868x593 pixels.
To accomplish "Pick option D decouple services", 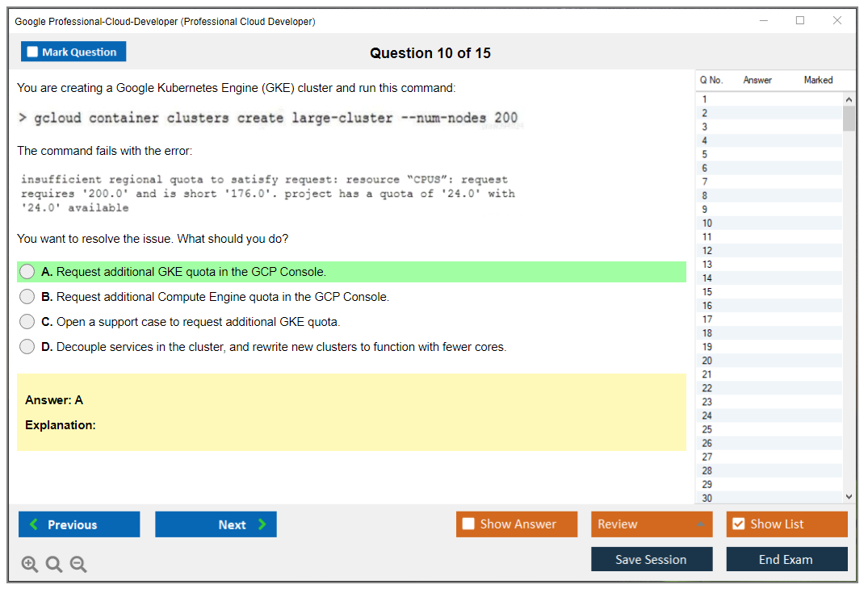I will [27, 347].
